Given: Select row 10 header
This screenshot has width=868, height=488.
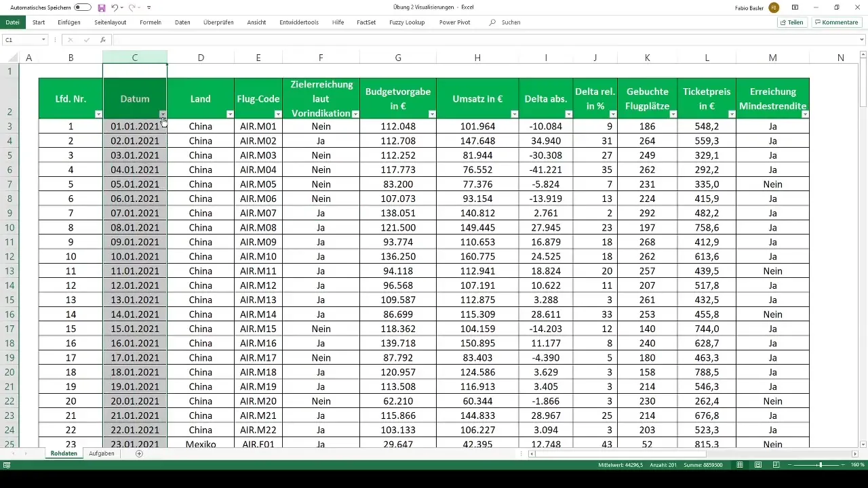Looking at the screenshot, I should click(x=10, y=228).
